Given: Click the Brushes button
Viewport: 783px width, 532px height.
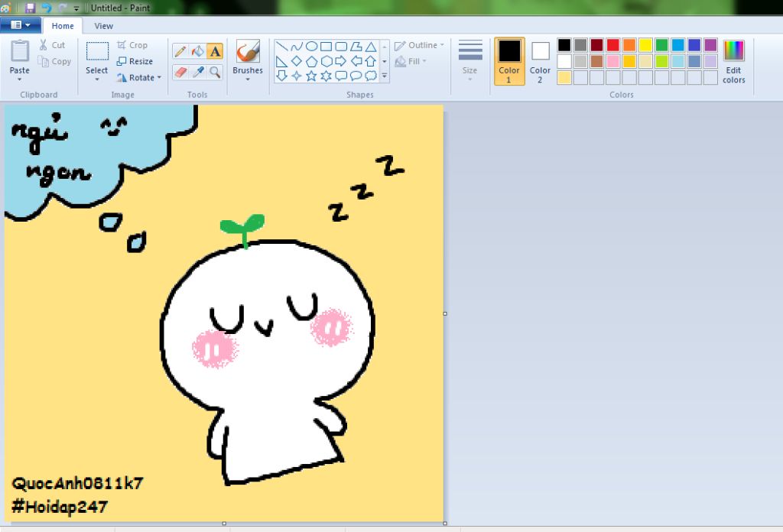Looking at the screenshot, I should tap(248, 57).
